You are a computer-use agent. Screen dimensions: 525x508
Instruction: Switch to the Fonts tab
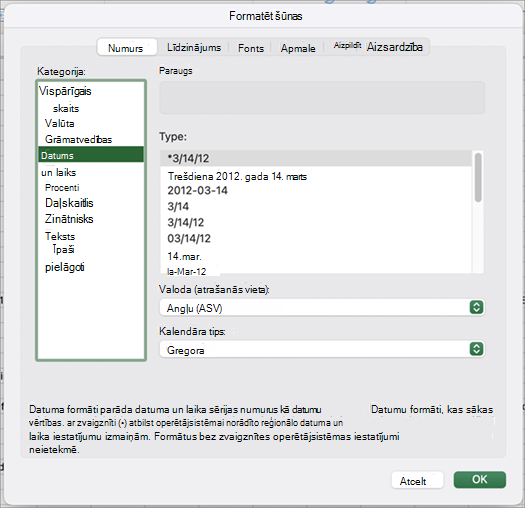[251, 48]
